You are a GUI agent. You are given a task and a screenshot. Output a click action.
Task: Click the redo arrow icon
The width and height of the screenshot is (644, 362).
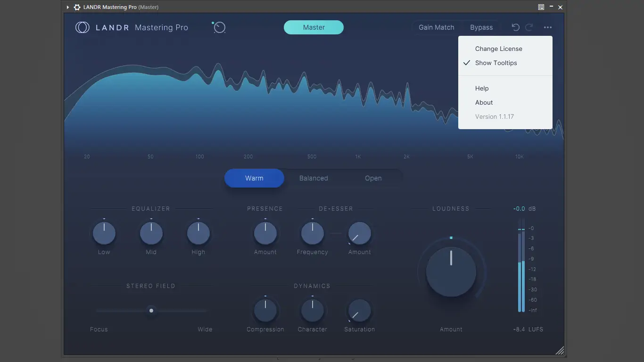[x=529, y=27]
